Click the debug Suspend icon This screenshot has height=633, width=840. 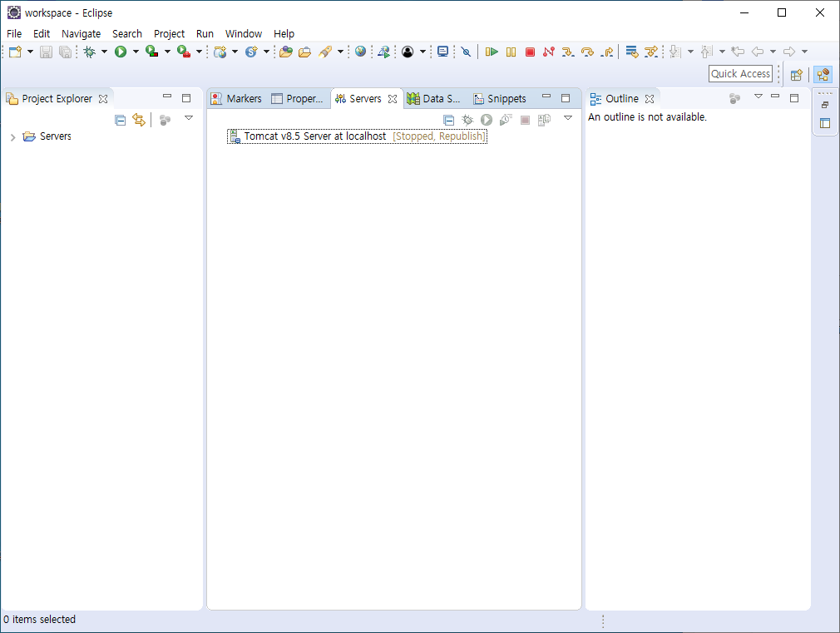(511, 52)
